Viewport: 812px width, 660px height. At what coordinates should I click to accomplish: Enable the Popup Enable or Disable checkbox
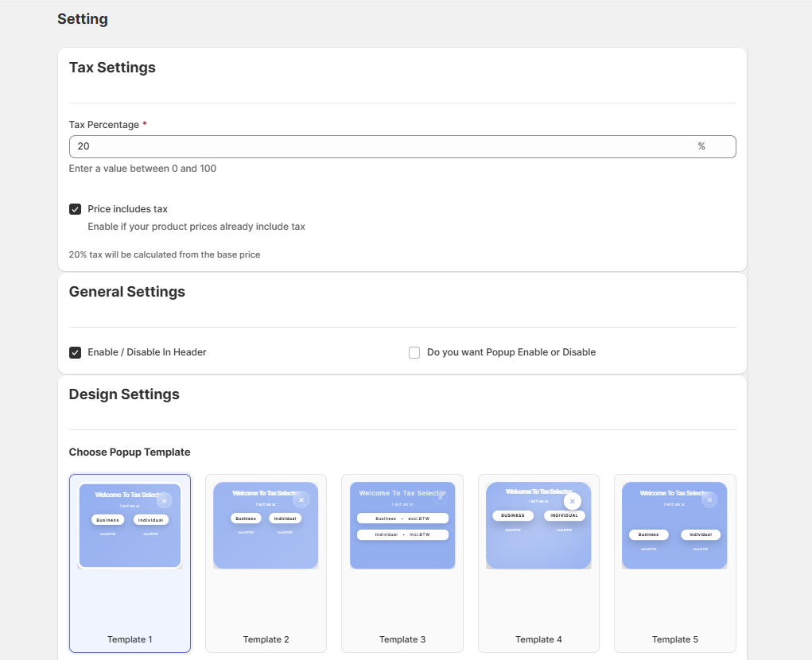pyautogui.click(x=414, y=352)
